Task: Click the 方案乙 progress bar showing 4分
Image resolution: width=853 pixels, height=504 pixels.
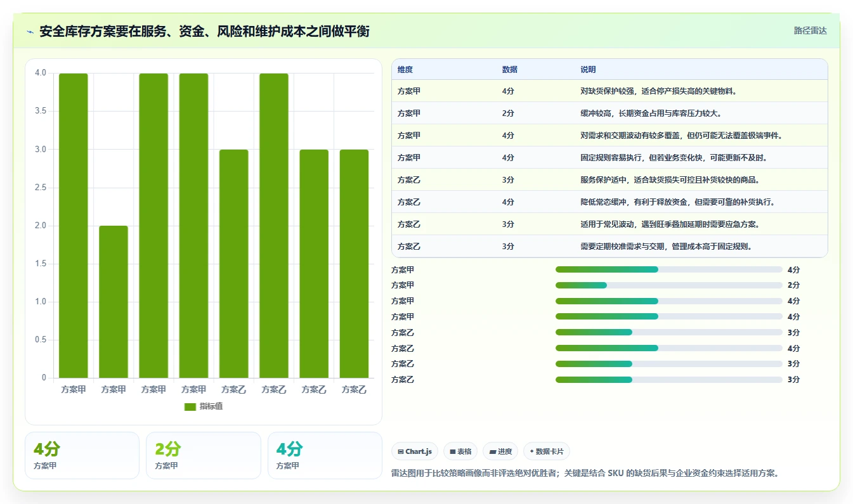Action: tap(669, 348)
